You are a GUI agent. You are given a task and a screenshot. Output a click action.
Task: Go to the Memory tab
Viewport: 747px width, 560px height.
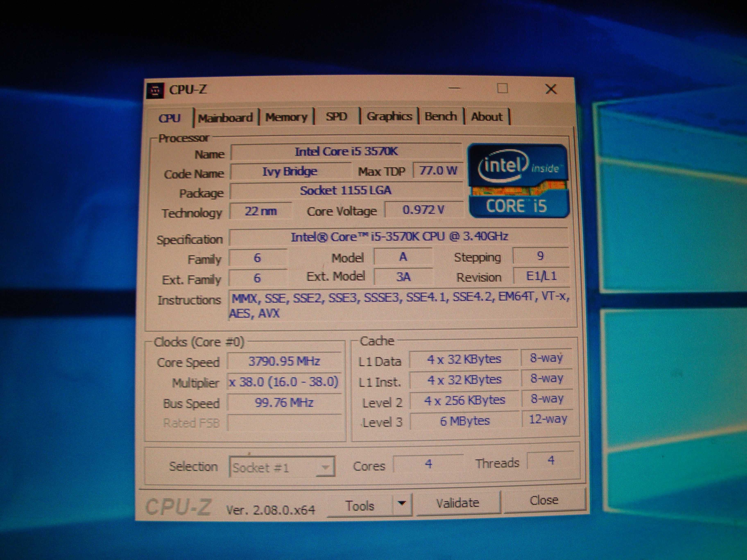click(x=286, y=117)
